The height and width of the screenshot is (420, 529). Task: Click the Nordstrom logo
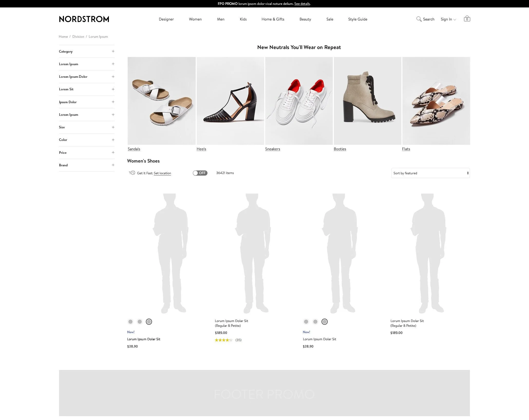click(84, 19)
